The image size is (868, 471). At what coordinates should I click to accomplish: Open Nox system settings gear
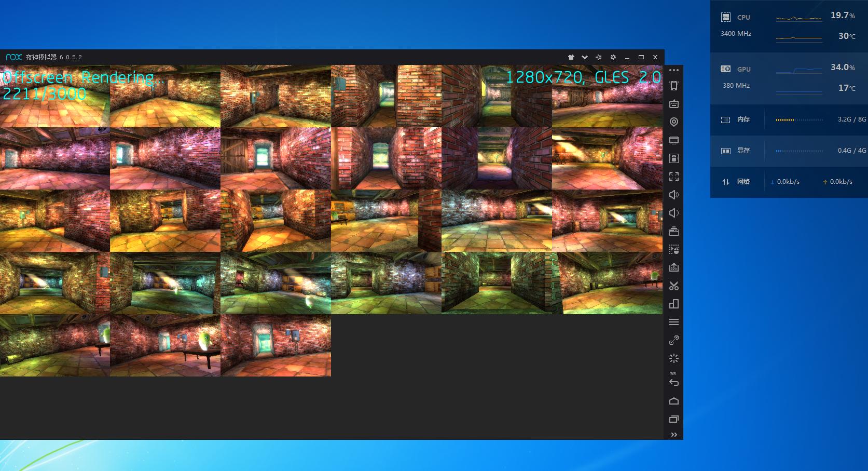[613, 57]
